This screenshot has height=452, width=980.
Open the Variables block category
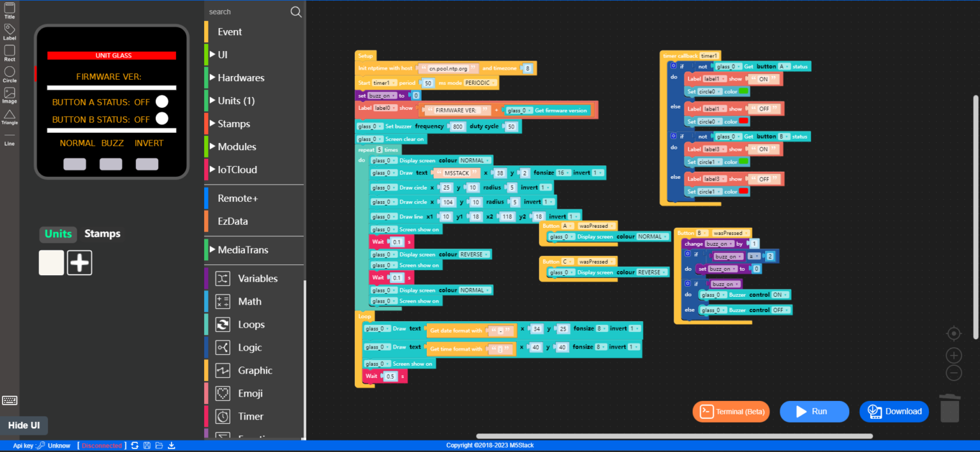(x=257, y=278)
